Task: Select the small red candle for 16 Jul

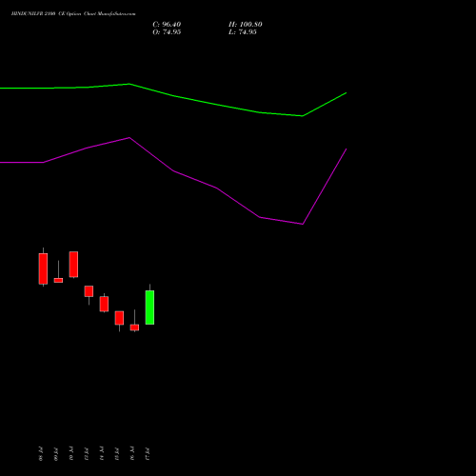Action: point(134,327)
